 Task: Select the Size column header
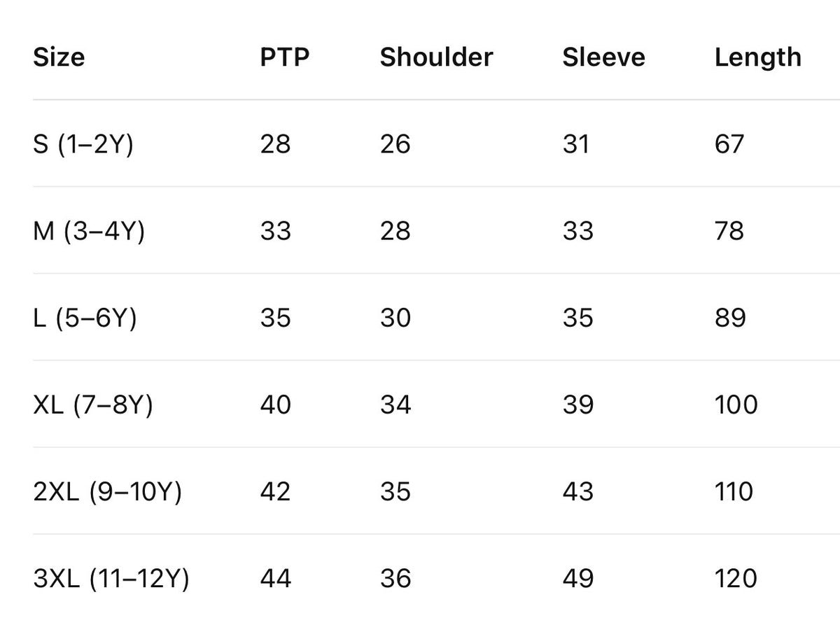pyautogui.click(x=59, y=57)
